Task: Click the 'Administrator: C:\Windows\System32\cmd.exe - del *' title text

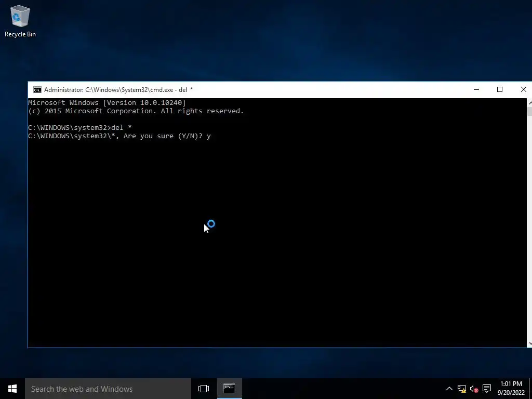Action: pos(118,89)
